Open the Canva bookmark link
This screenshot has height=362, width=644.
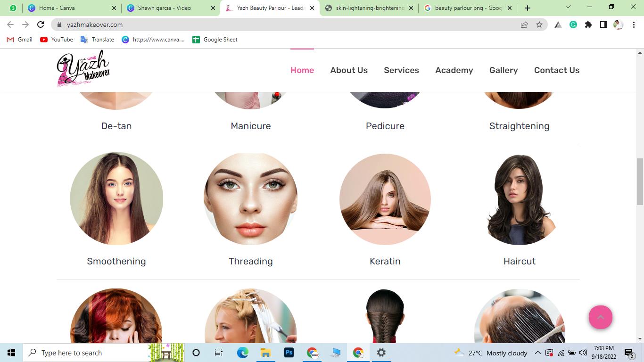[x=153, y=40]
